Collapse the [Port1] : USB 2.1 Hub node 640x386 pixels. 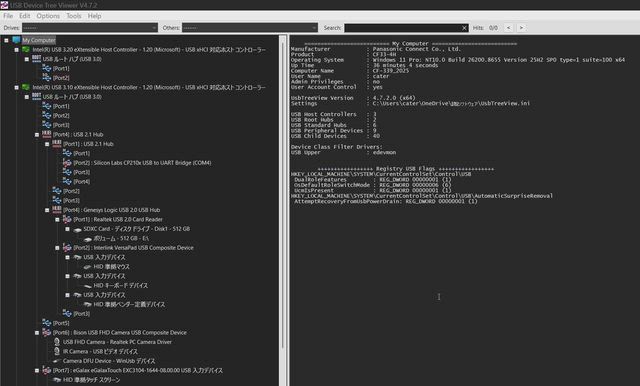(x=47, y=144)
